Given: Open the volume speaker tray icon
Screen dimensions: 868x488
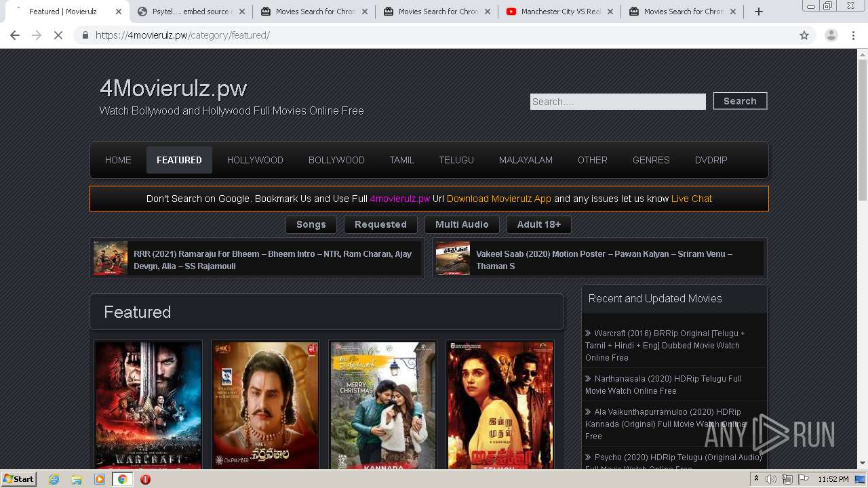Looking at the screenshot, I should pyautogui.click(x=771, y=479).
